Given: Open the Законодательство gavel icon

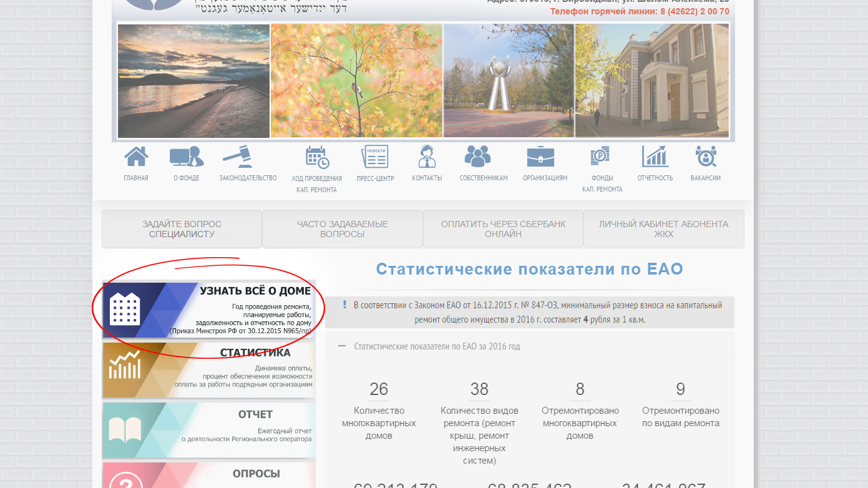Looking at the screenshot, I should pos(237,156).
